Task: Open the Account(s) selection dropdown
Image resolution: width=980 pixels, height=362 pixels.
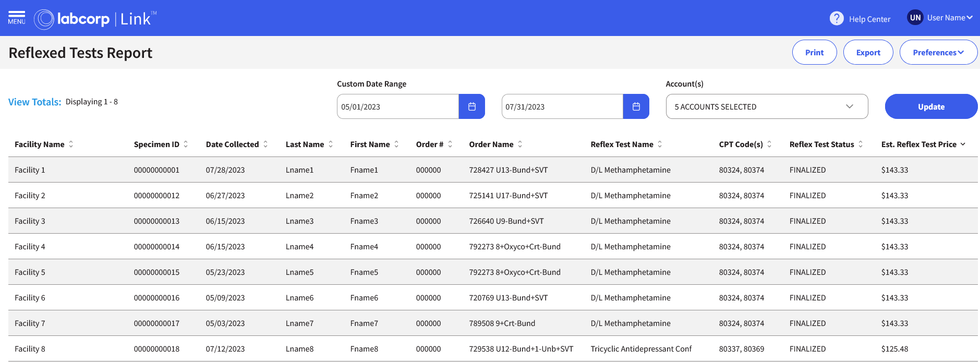Action: point(767,106)
